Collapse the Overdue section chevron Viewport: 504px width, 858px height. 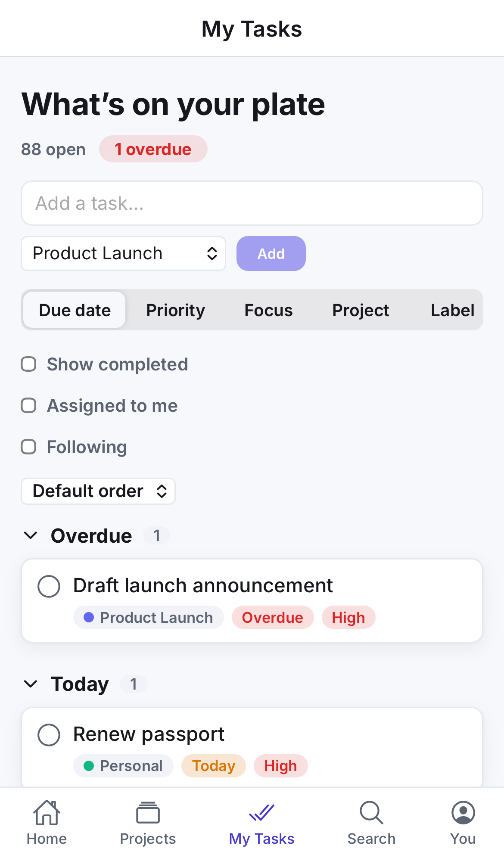[31, 535]
